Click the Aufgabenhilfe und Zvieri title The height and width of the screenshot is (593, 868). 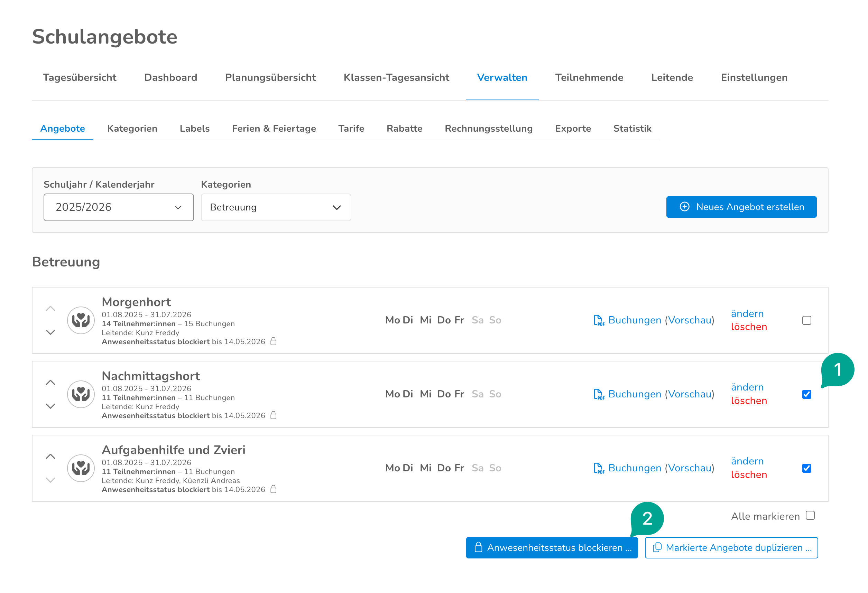point(174,450)
